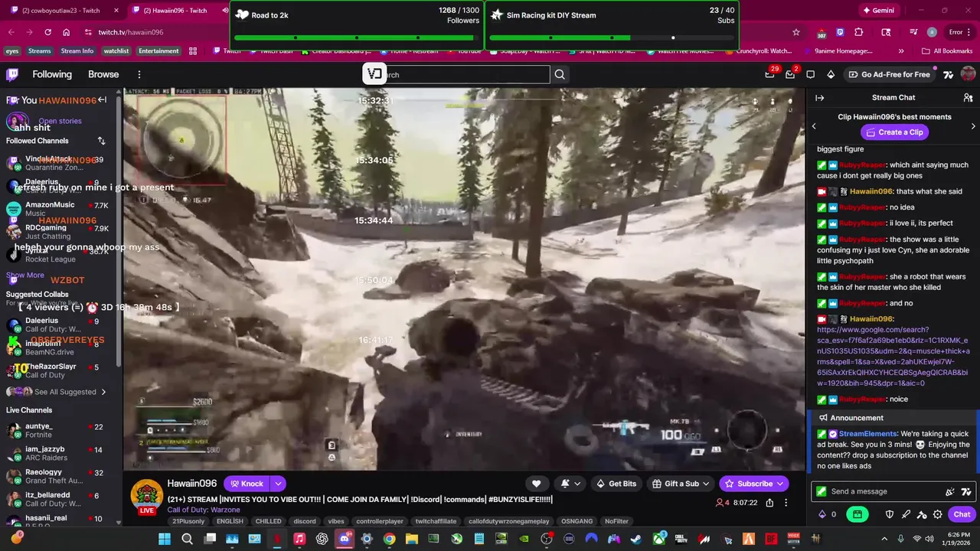
Task: Expand See All Suggested collabs
Action: (70, 392)
